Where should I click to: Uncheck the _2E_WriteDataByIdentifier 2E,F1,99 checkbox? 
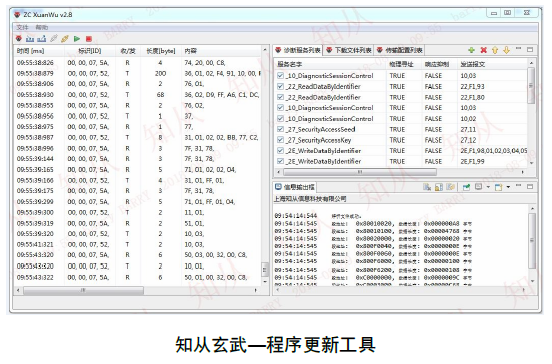(281, 161)
